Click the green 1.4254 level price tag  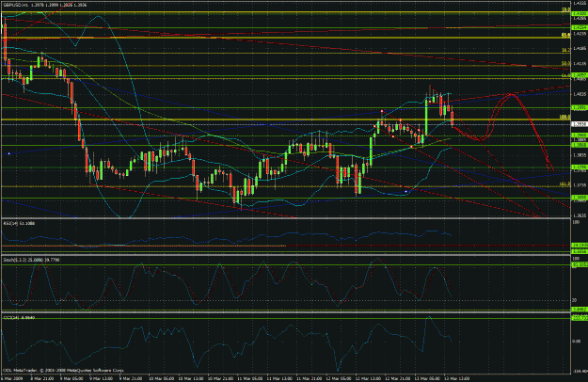pyautogui.click(x=580, y=27)
